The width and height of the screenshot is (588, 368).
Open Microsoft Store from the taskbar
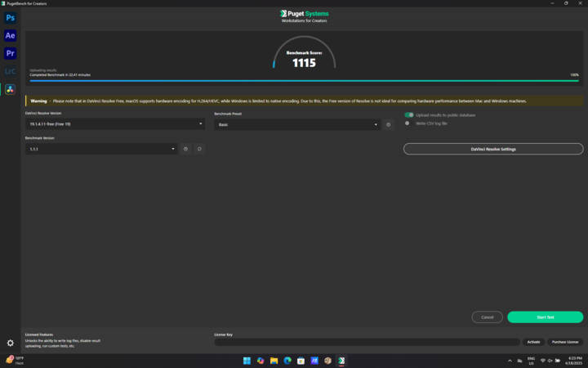pos(301,361)
